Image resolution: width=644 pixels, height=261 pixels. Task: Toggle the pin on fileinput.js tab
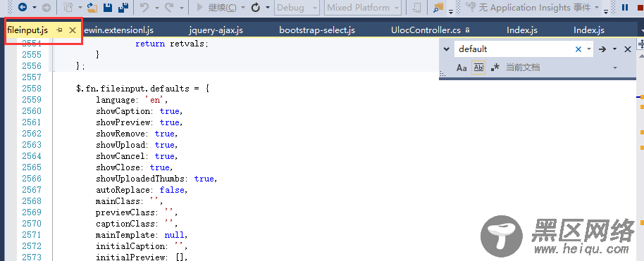coord(60,30)
